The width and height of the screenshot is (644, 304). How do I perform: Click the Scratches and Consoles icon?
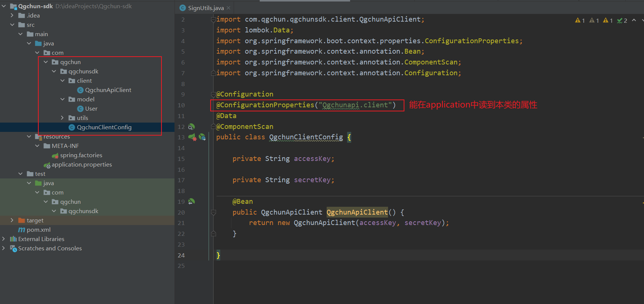pos(13,248)
